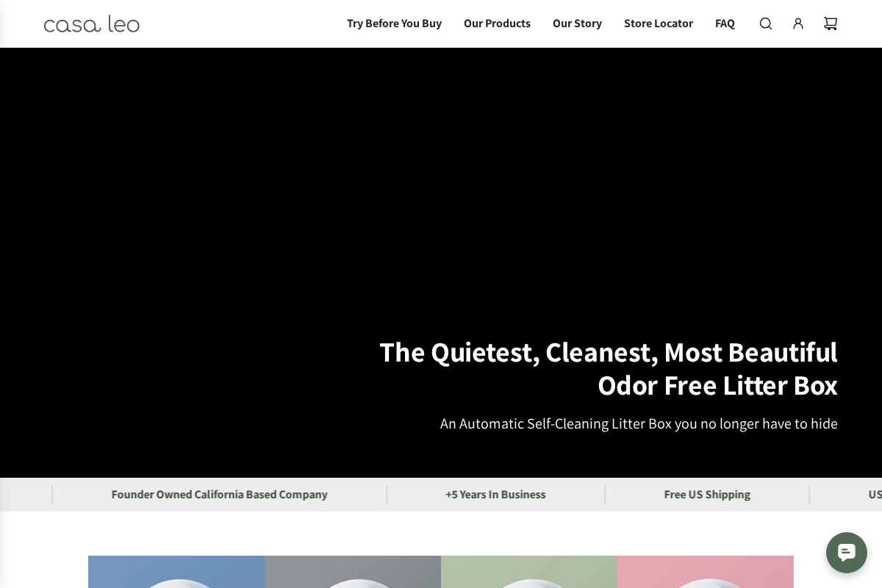Click the Self-Cleaning Litter Box subtitle text
The height and width of the screenshot is (588, 882).
point(639,423)
